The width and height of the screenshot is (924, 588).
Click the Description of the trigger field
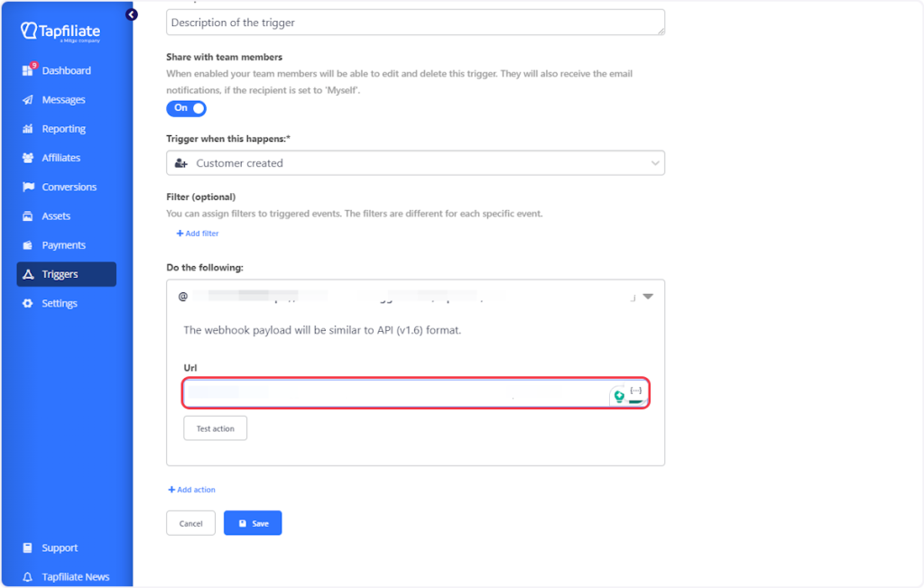point(415,23)
